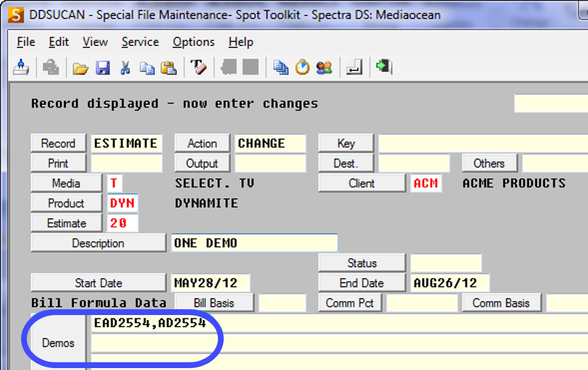The height and width of the screenshot is (370, 588).
Task: Click the End Date field AUG26/12
Action: click(450, 282)
